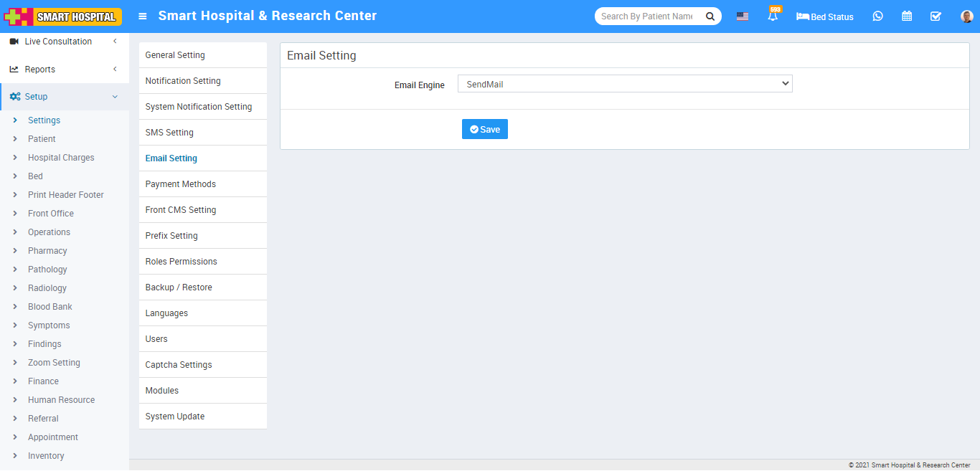Open the Email Engine dropdown

click(624, 85)
